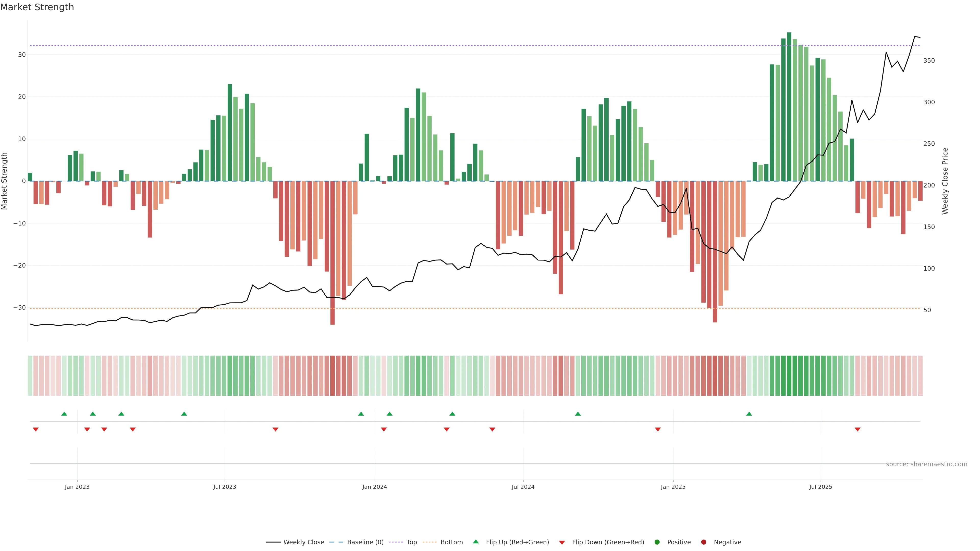Click the Weekly Close Price axis title
Viewport: 980px width, 551px height.
945,181
